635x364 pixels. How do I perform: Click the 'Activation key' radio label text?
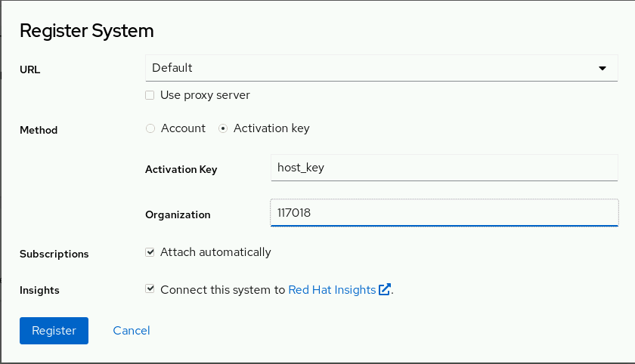(x=271, y=128)
